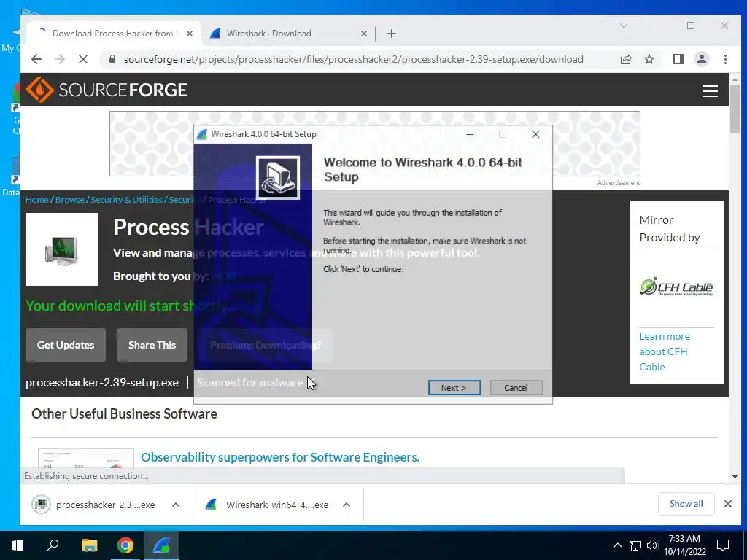Image resolution: width=747 pixels, height=560 pixels.
Task: Open Learn more about CFH Cable
Action: (664, 351)
